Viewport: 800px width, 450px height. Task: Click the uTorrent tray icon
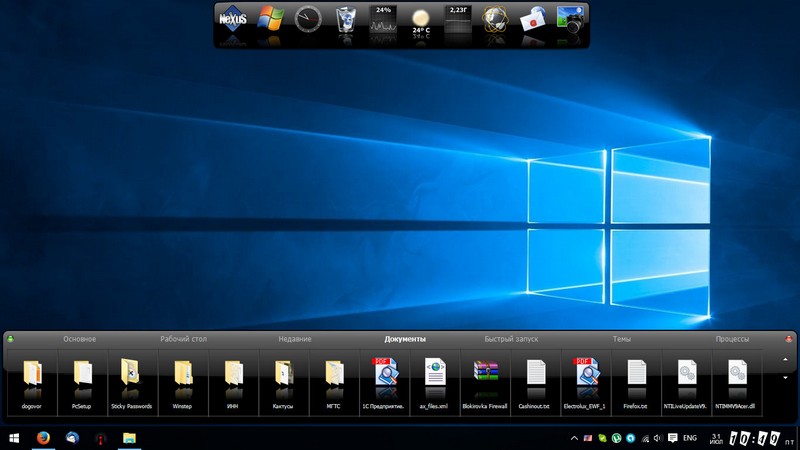coord(616,438)
